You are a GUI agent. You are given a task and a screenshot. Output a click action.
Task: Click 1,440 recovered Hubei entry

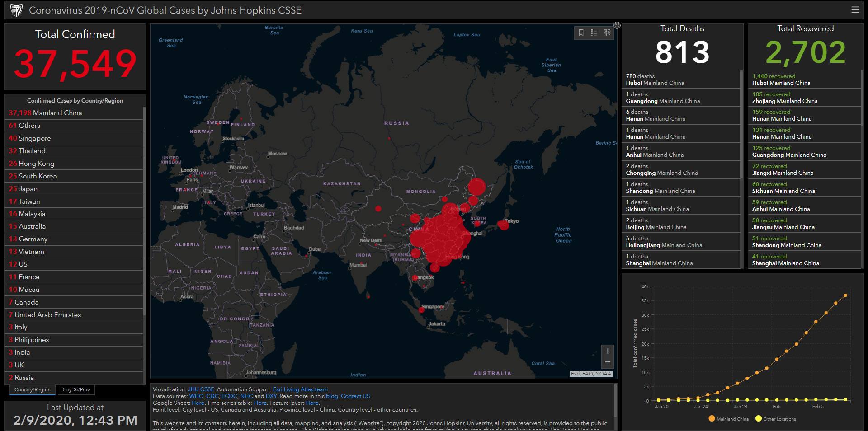pyautogui.click(x=804, y=80)
